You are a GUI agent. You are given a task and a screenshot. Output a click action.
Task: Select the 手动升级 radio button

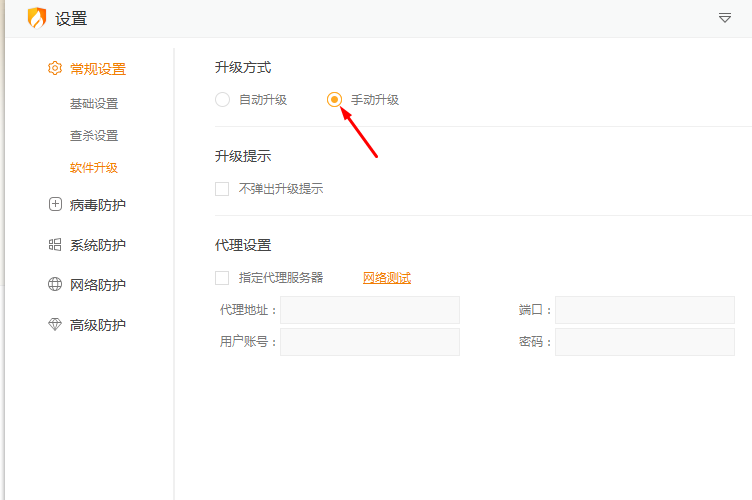tap(334, 100)
